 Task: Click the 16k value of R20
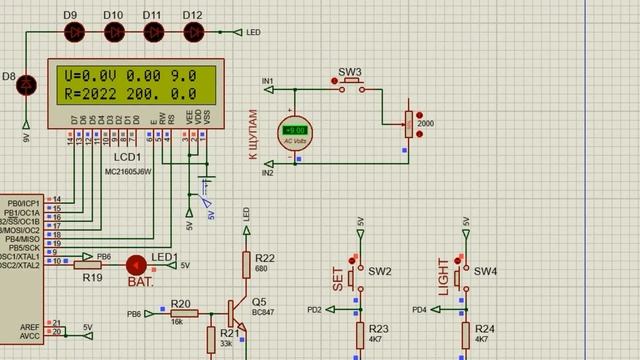click(177, 322)
